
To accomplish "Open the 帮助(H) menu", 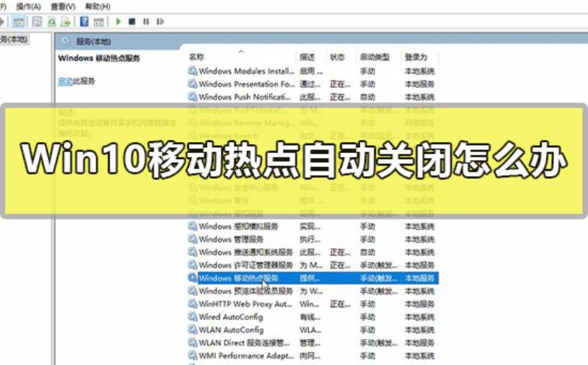I will tap(98, 7).
